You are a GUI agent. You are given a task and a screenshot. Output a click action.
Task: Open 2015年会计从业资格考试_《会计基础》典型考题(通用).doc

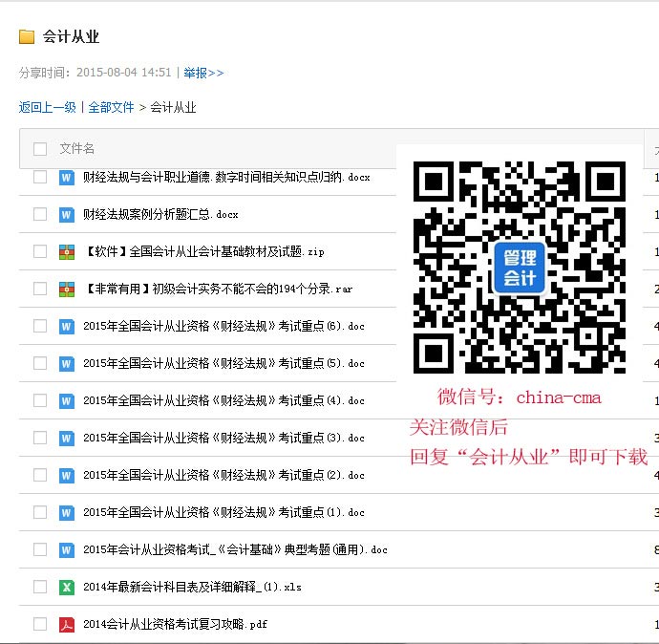[x=235, y=549]
